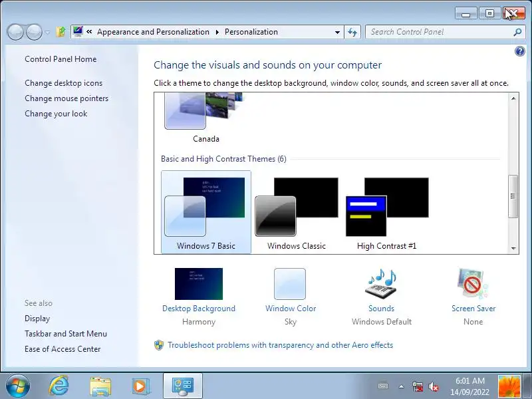The height and width of the screenshot is (399, 532).
Task: Launch Windows Media Player from taskbar
Action: (x=140, y=386)
